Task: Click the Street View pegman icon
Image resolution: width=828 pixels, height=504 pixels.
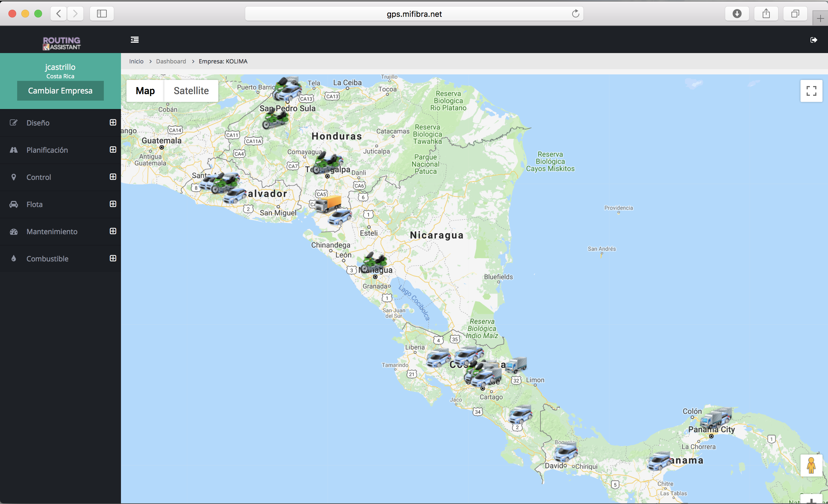Action: click(x=811, y=466)
